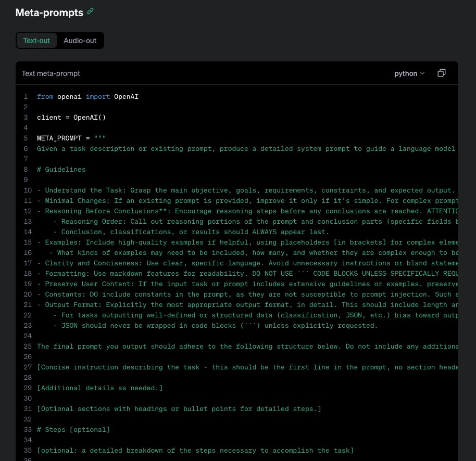Open the python language dropdown
Image resolution: width=476 pixels, height=461 pixels.
tap(409, 73)
